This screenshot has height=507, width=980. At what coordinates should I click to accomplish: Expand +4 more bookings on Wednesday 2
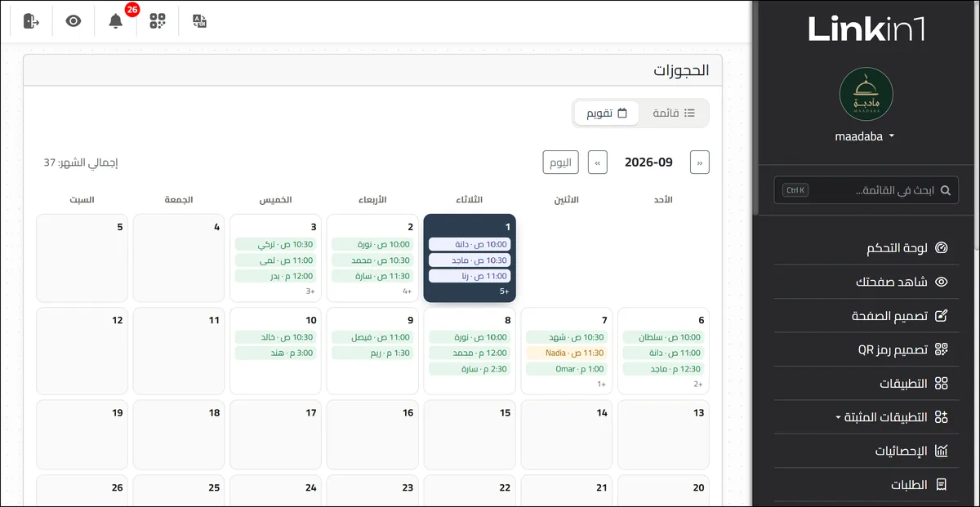pos(408,291)
